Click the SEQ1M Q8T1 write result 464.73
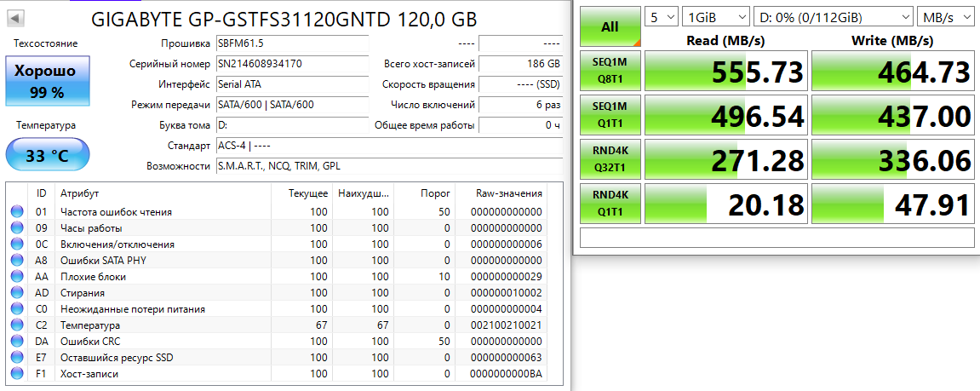This screenshot has height=391, width=980. pyautogui.click(x=893, y=72)
